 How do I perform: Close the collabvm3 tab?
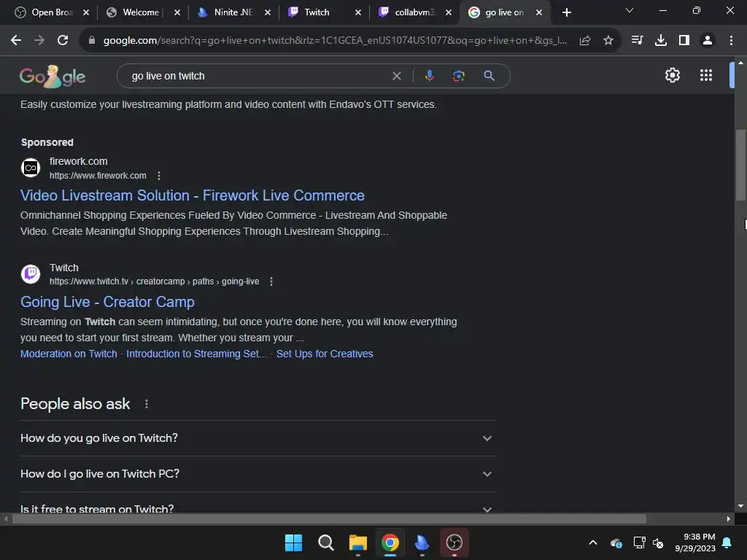[x=449, y=12]
